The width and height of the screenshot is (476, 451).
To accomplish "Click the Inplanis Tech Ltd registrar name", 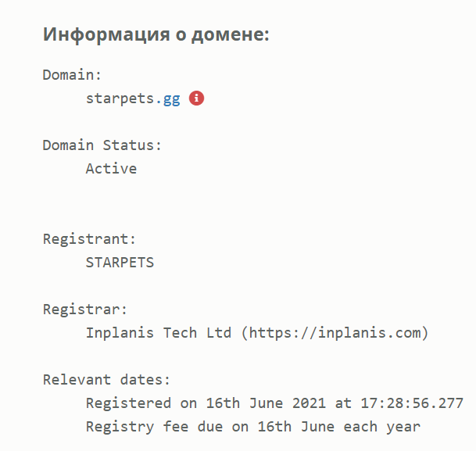I will tap(159, 333).
